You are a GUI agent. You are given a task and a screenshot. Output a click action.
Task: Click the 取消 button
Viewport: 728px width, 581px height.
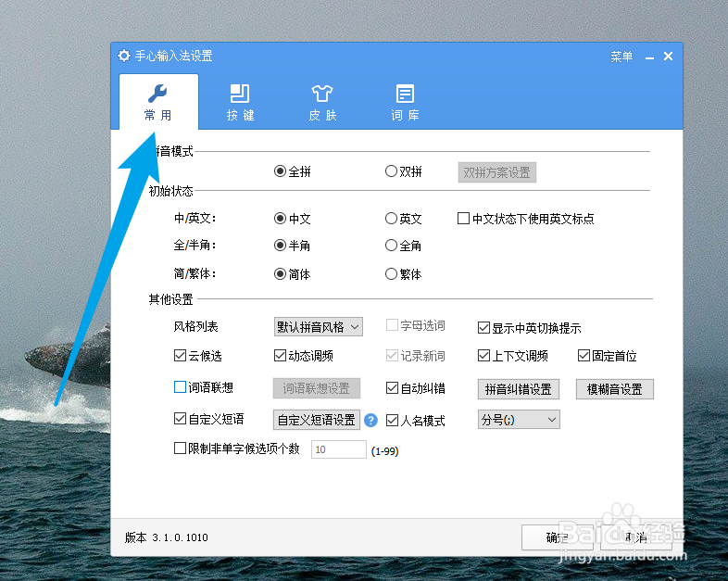point(636,537)
